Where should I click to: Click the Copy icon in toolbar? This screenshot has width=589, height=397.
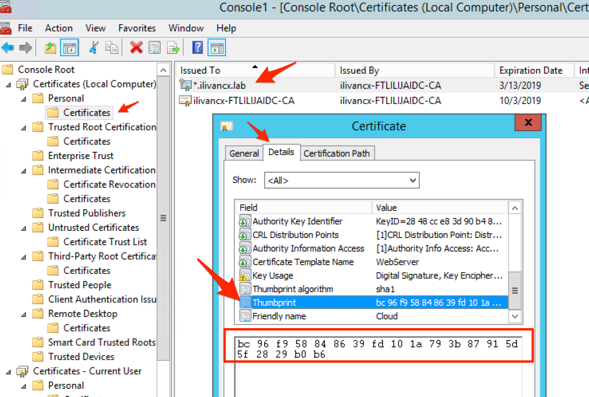tap(112, 48)
